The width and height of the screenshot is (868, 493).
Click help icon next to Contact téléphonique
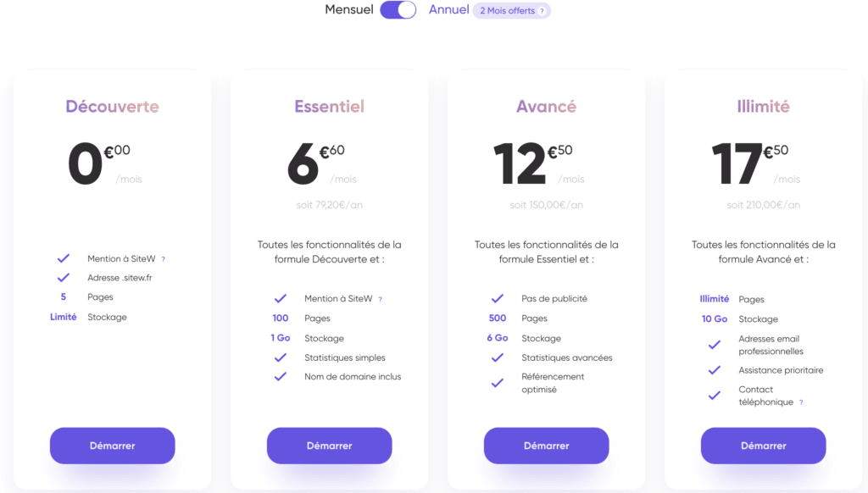801,402
